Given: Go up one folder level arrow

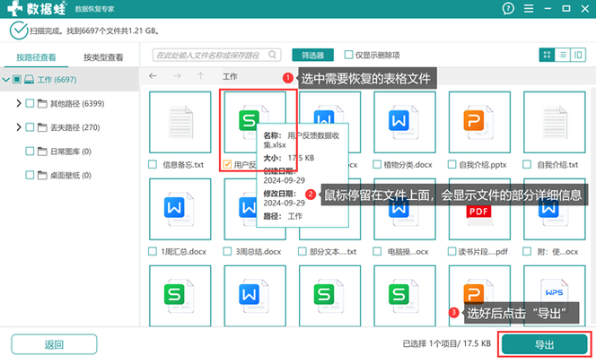Looking at the screenshot, I should (x=200, y=76).
